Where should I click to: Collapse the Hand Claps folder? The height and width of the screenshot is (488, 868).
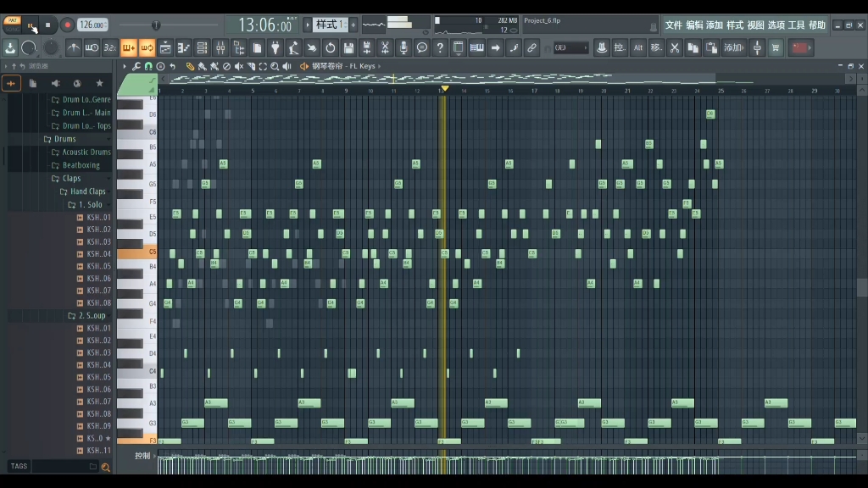[87, 191]
